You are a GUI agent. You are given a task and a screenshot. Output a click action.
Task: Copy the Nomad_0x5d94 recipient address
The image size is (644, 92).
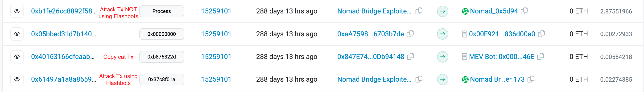click(524, 11)
